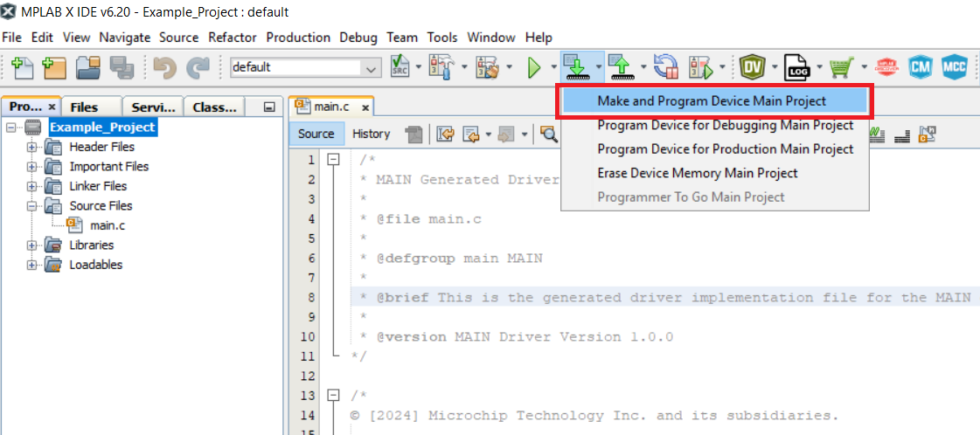The image size is (980, 435).
Task: Click the Clean and Build broom icon
Action: (488, 66)
